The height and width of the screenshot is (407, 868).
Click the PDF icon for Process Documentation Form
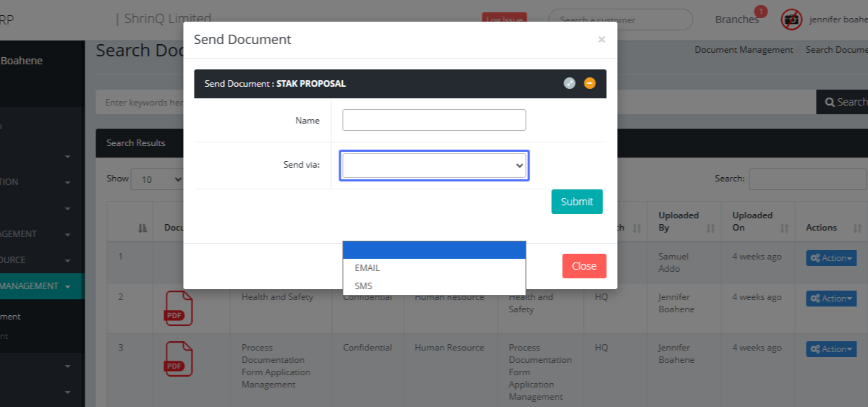tap(179, 359)
